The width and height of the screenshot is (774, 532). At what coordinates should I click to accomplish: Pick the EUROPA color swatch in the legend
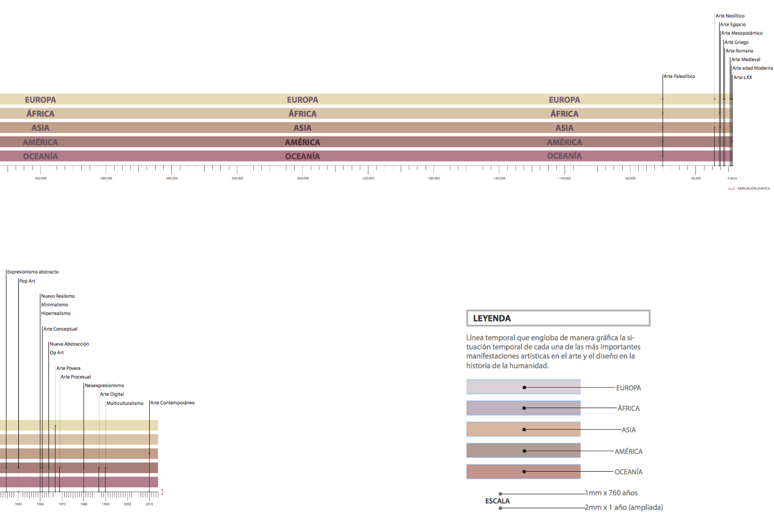click(x=523, y=387)
